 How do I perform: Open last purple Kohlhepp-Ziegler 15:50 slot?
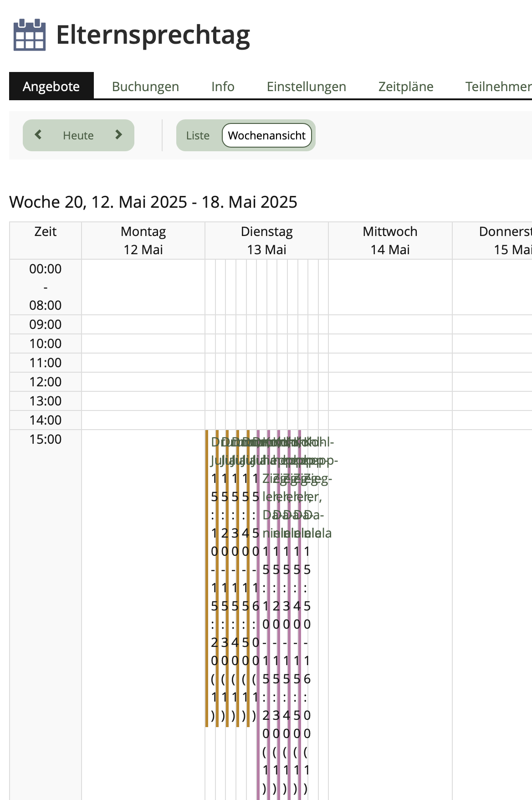[x=304, y=615]
